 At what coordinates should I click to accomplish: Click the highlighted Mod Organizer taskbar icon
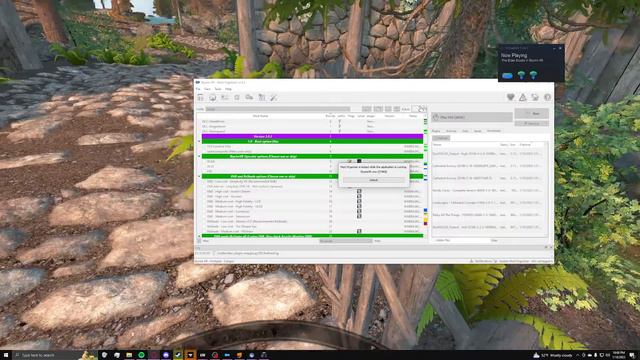pos(190,355)
